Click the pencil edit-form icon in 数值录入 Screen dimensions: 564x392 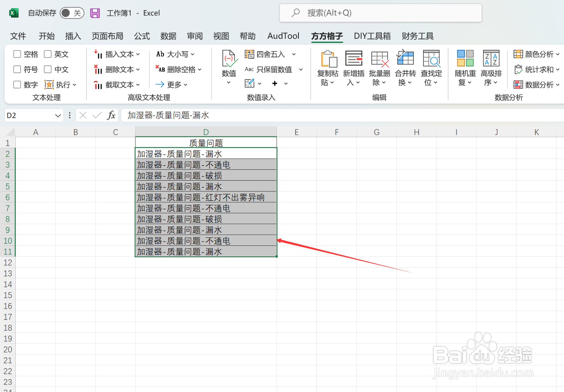pos(249,83)
